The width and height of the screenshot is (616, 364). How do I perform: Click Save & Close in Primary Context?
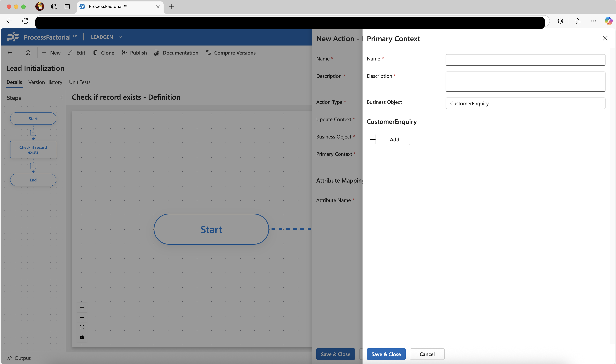coord(386,354)
